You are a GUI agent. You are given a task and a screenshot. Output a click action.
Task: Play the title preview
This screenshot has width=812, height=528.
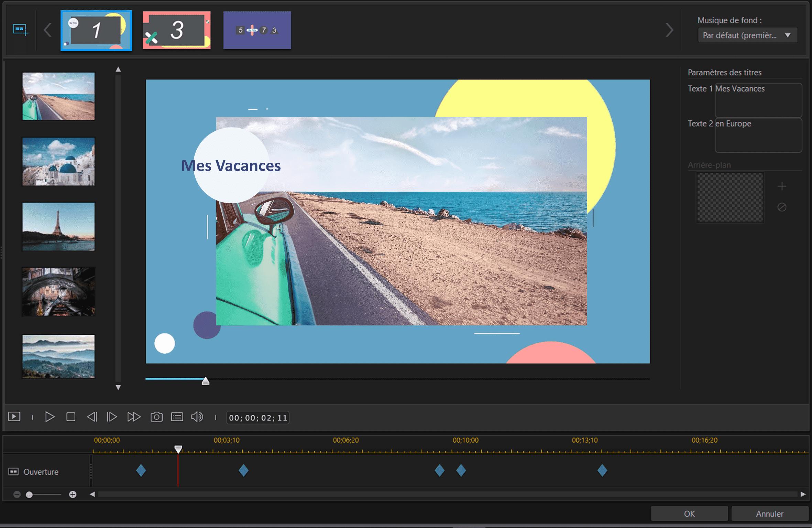click(x=50, y=416)
